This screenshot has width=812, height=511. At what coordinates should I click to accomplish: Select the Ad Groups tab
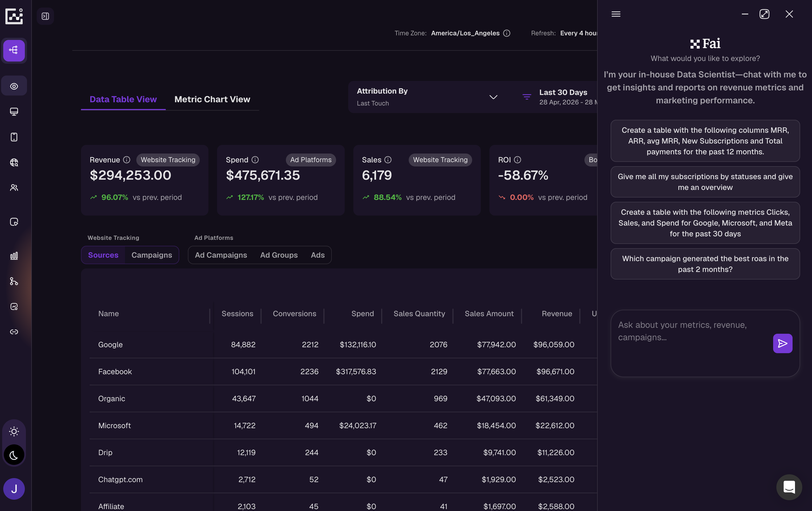pos(279,255)
